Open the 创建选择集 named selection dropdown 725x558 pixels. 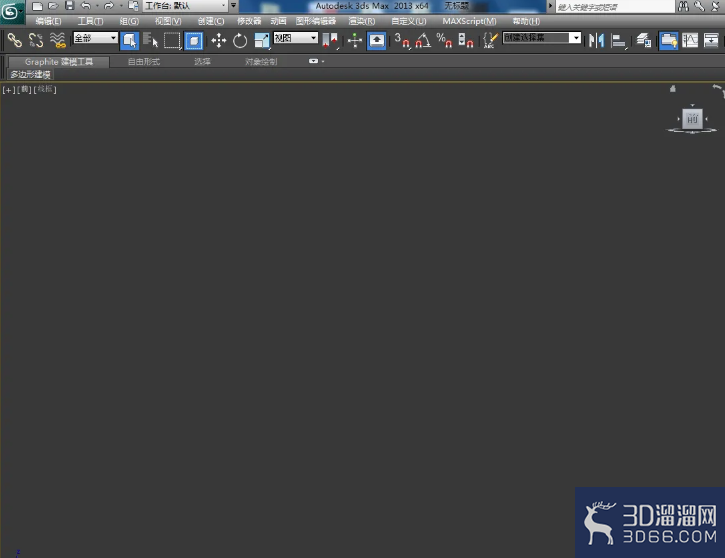(x=541, y=38)
